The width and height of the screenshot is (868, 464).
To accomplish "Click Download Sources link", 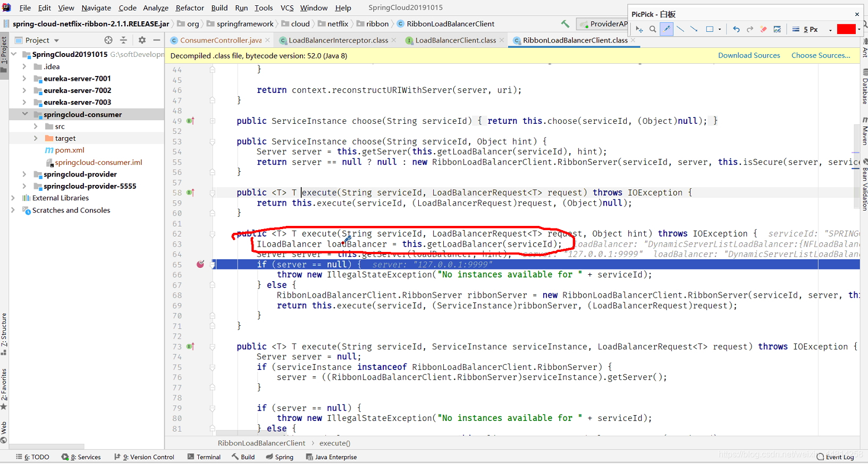I will [749, 55].
